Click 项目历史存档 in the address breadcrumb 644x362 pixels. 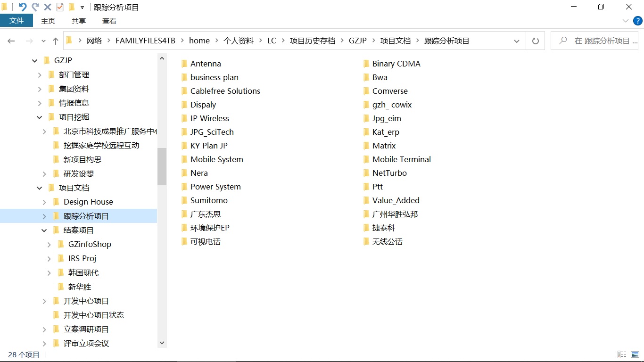(313, 41)
